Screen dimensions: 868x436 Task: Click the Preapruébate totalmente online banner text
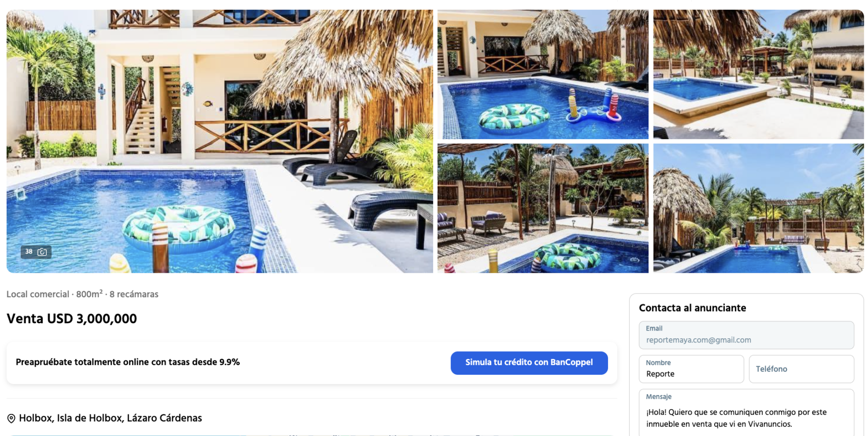click(128, 362)
